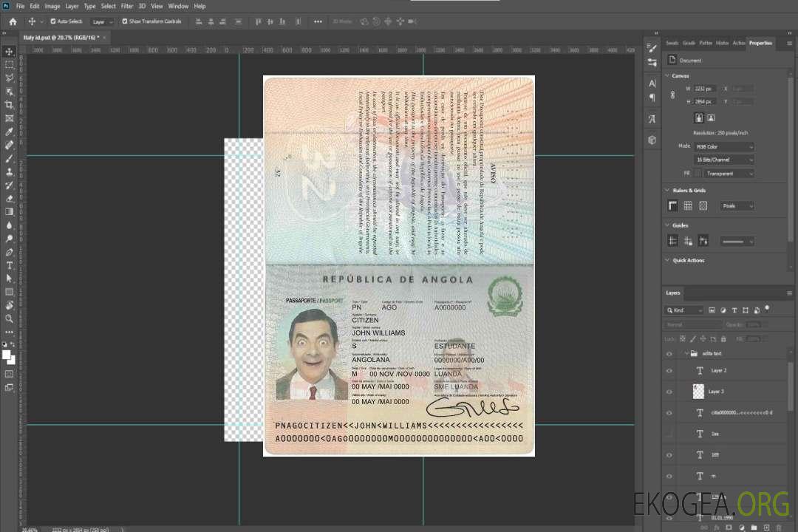Open the Transparent fill dropdown

(729, 174)
